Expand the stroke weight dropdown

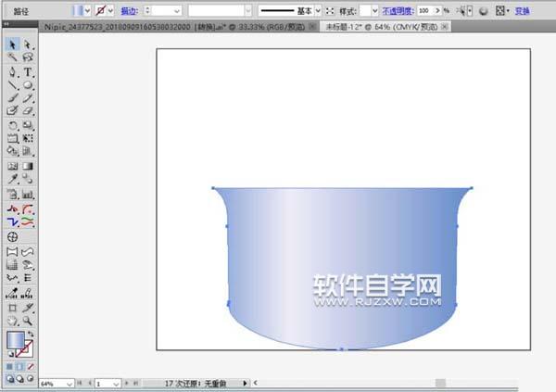(177, 11)
